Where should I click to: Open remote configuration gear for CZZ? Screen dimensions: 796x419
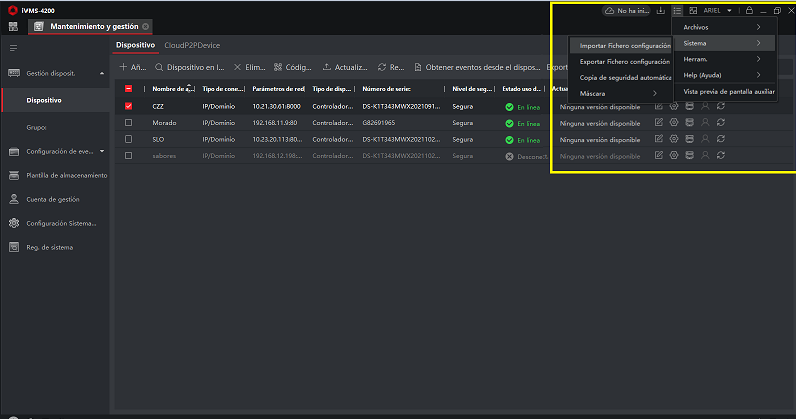(674, 106)
